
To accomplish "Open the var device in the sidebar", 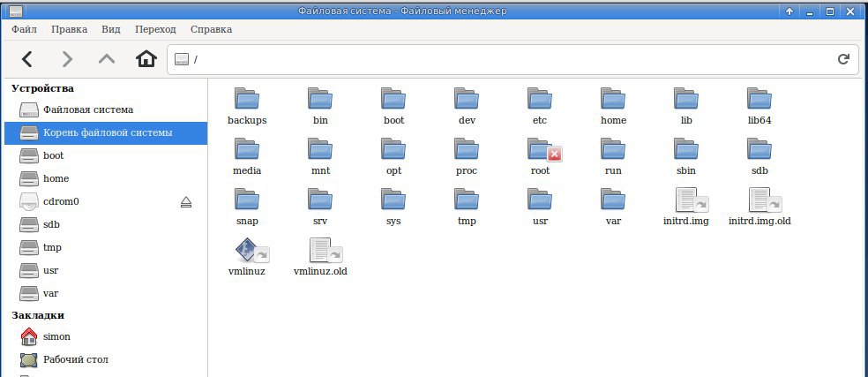I will [106, 293].
